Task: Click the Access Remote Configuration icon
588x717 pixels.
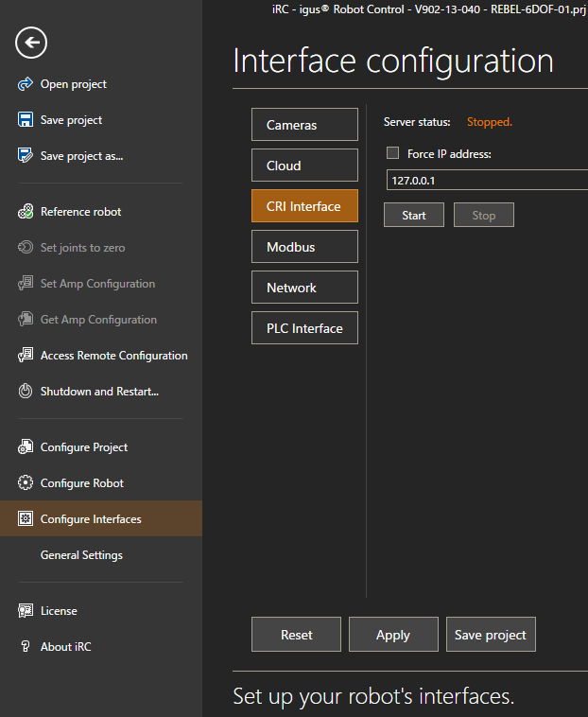Action: pyautogui.click(x=26, y=356)
